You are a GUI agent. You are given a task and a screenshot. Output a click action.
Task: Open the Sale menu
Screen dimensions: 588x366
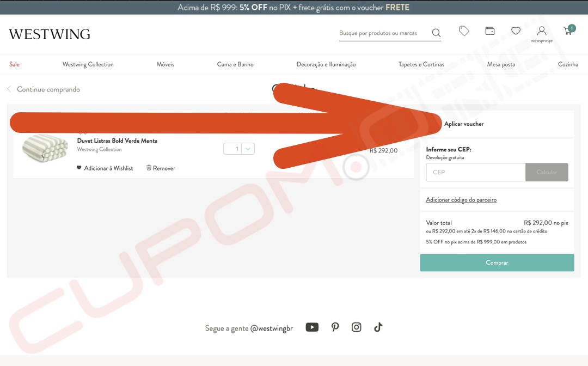tap(14, 64)
